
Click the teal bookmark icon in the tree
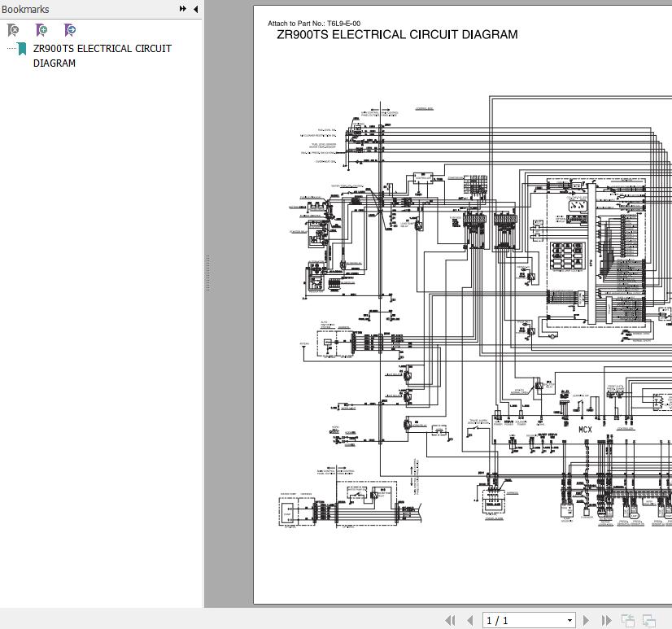pyautogui.click(x=22, y=49)
